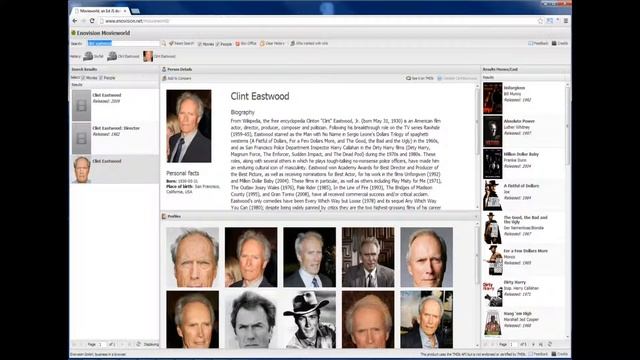Screen dimensions: 640x360
Task: Go to the next page in the movies results pager
Action: [533, 344]
